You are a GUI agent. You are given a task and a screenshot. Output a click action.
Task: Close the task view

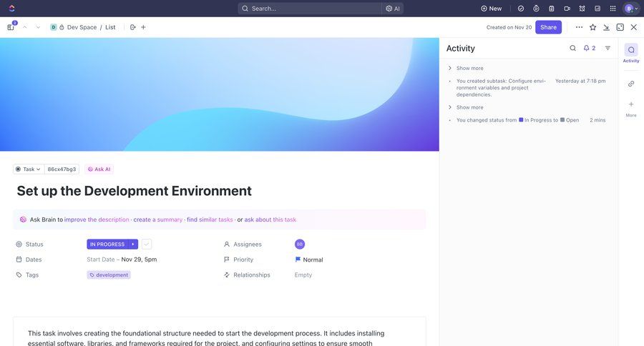tap(634, 27)
